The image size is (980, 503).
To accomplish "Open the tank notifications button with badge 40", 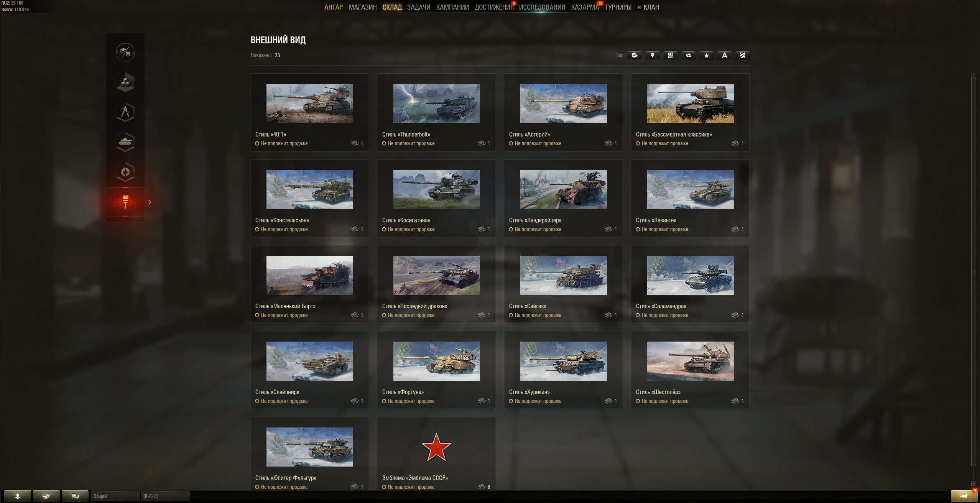I will click(964, 496).
